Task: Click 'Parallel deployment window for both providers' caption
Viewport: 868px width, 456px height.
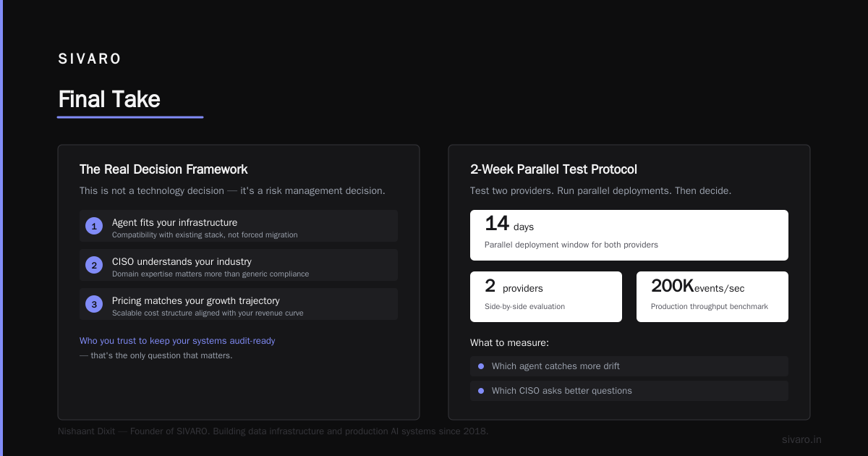Action: 571,245
